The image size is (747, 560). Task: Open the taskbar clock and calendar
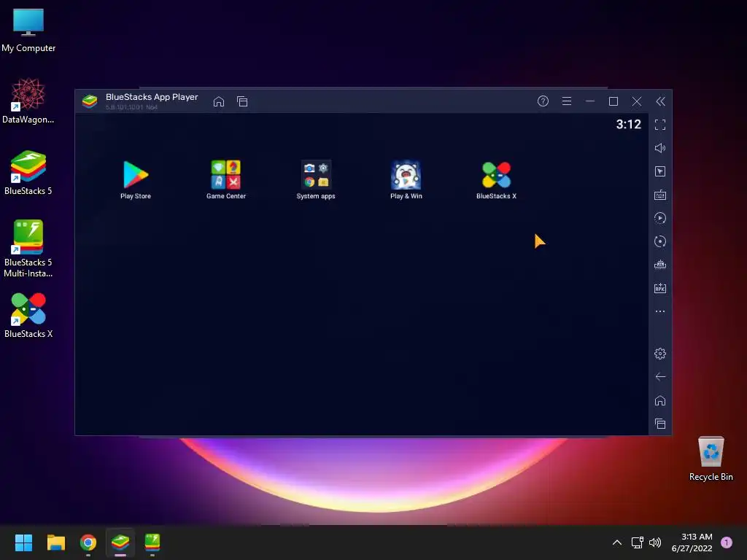[692, 542]
